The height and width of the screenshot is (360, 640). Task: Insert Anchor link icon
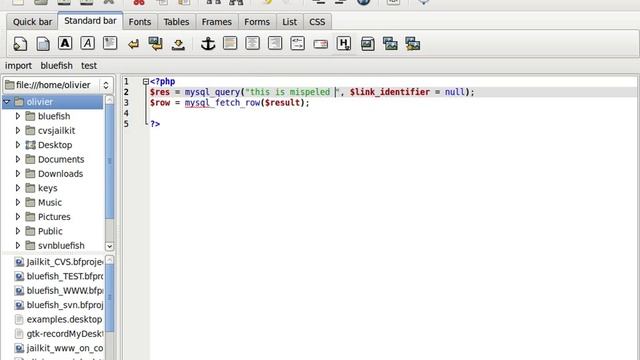pos(208,43)
